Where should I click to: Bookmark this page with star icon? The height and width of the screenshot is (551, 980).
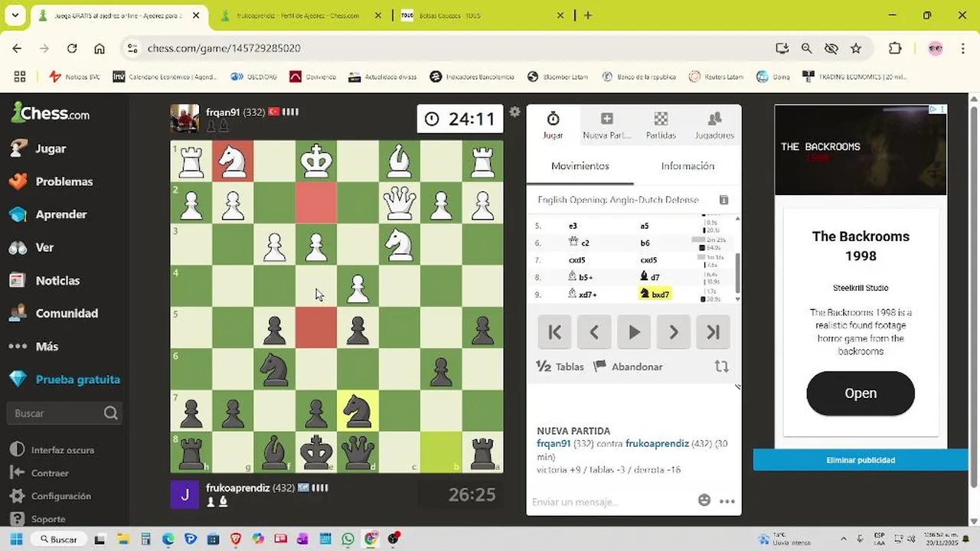[856, 48]
